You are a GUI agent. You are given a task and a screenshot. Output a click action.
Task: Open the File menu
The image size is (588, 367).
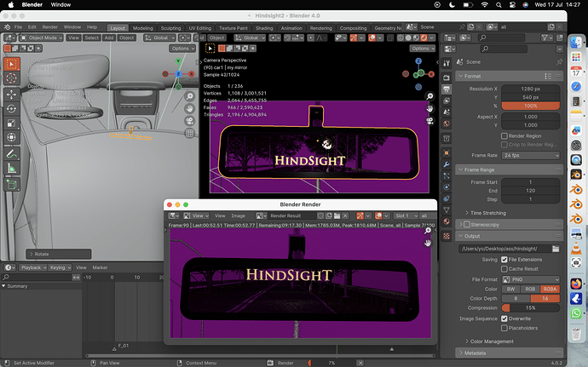click(18, 27)
